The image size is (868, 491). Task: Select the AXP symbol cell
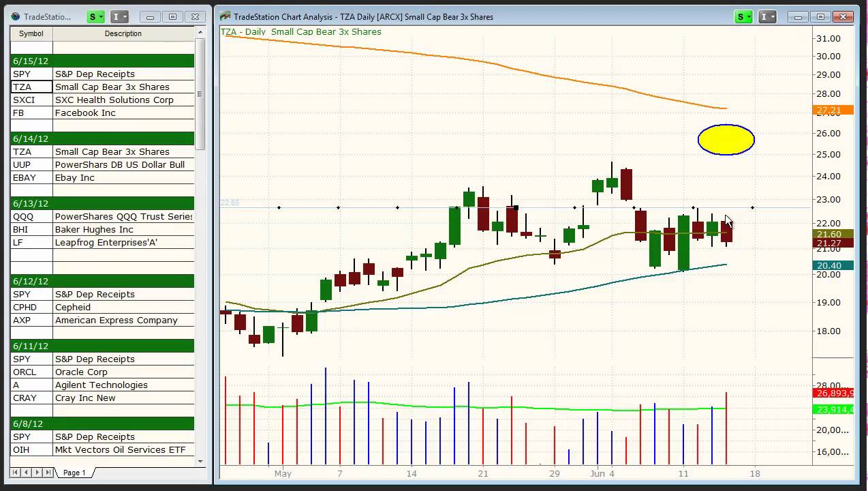31,320
